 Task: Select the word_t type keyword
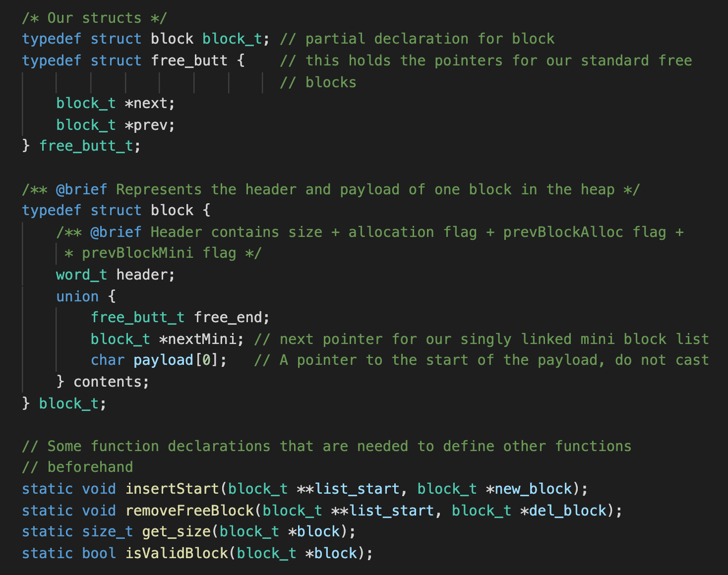81,275
